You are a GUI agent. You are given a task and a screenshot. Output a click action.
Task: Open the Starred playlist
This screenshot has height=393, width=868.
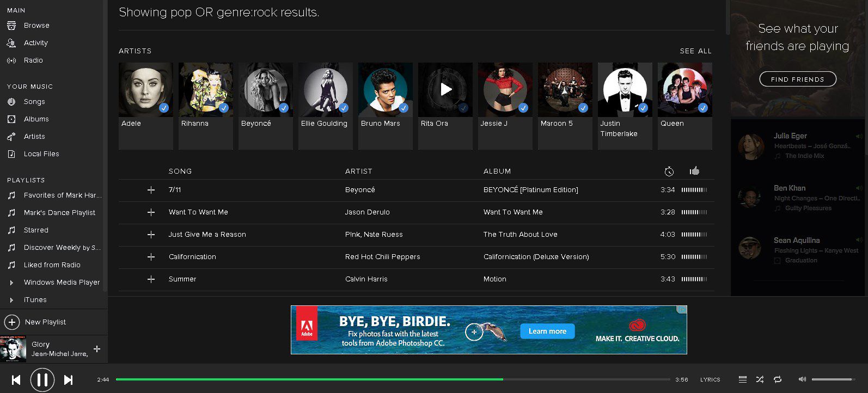pos(36,230)
